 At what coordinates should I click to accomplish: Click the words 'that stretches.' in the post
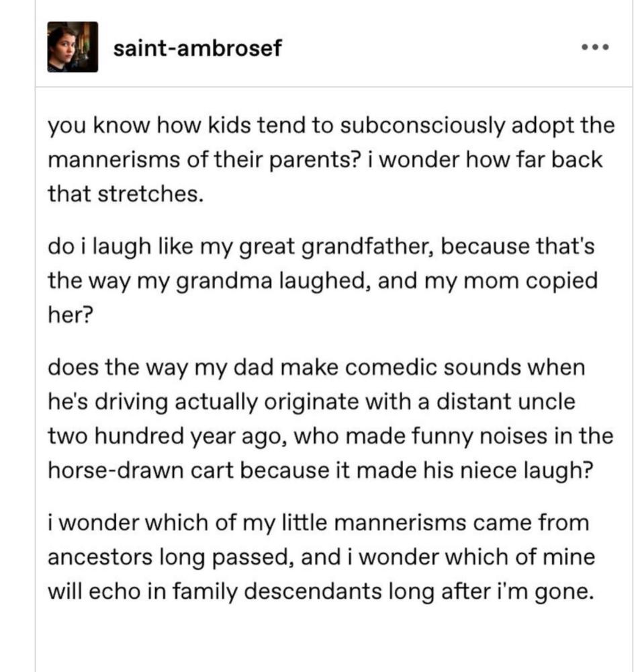(125, 194)
